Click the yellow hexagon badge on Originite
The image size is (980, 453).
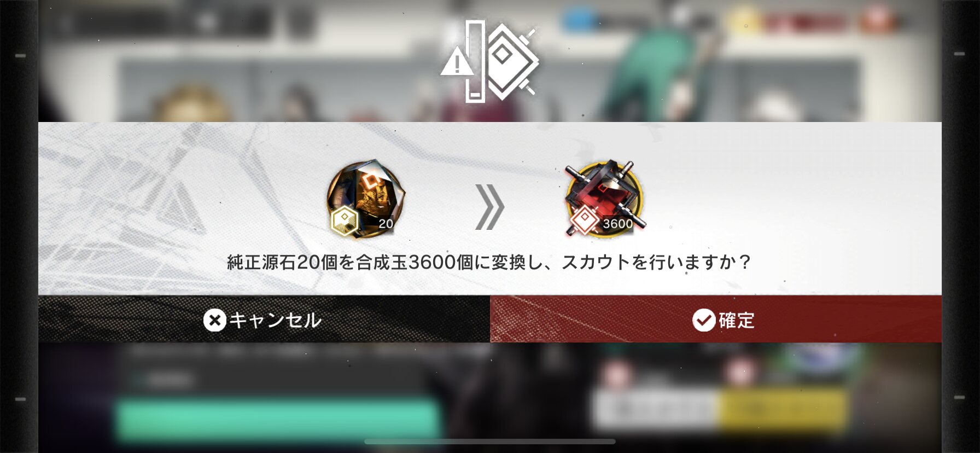tap(345, 220)
